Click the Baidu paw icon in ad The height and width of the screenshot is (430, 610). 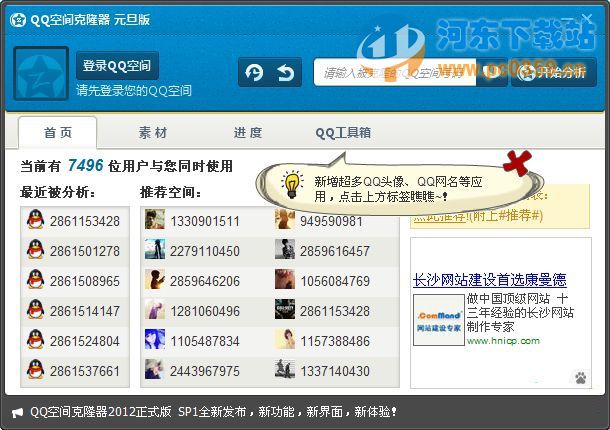tap(580, 377)
